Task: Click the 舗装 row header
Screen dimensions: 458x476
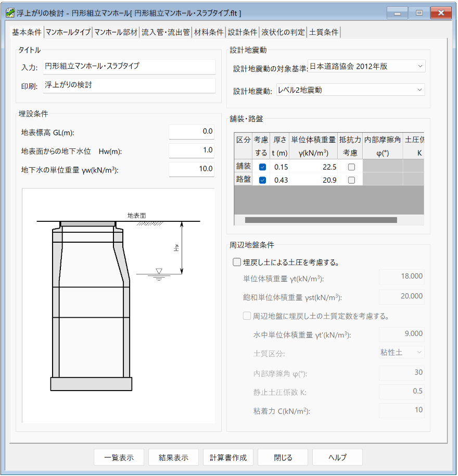Action: tap(243, 166)
